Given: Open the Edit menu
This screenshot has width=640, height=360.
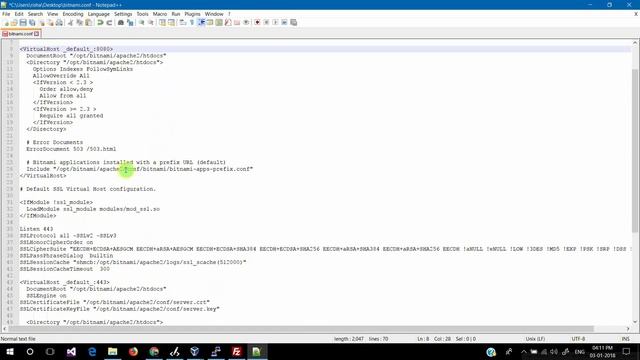Looking at the screenshot, I should tap(19, 14).
